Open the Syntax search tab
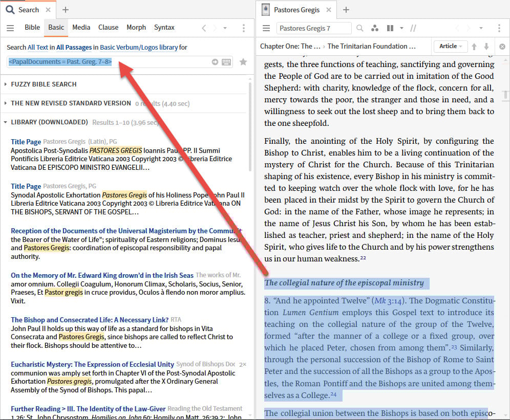Viewport: 510px width, 420px height. (164, 27)
